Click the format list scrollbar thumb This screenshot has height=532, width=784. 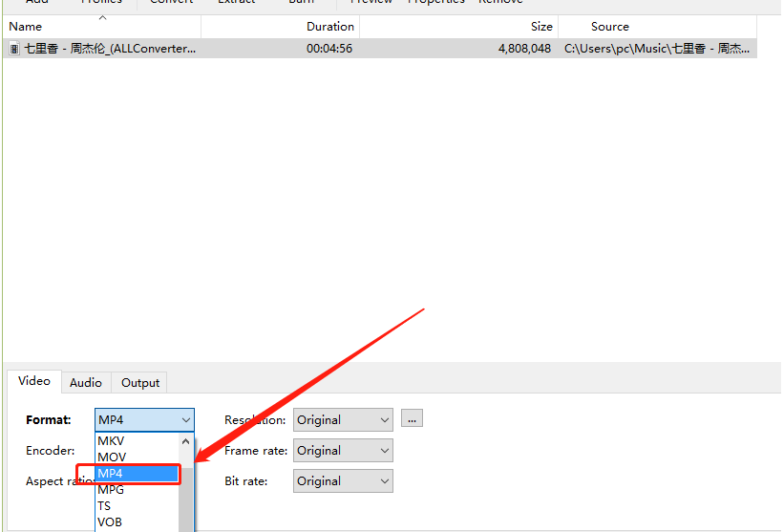tap(186, 500)
